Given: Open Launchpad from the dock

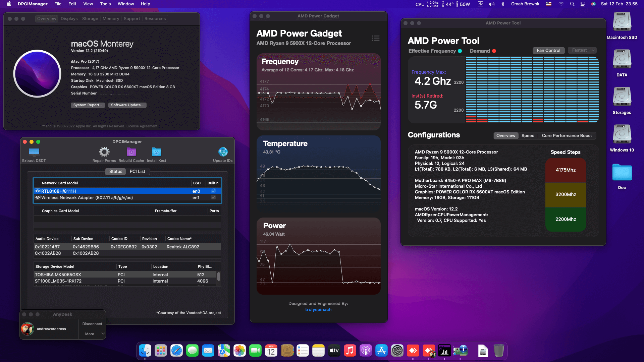Looking at the screenshot, I should click(161, 351).
